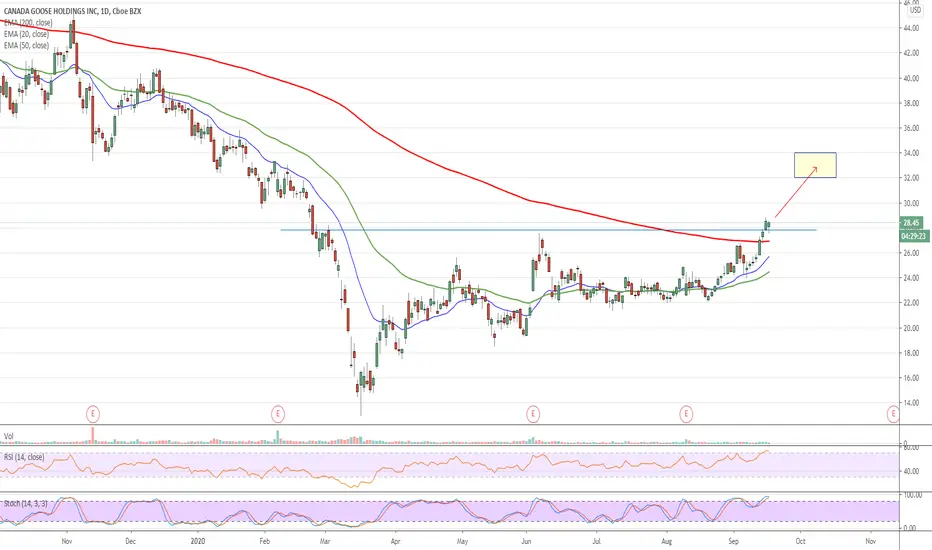
Task: Click the earnings E marker in early February
Action: point(278,414)
